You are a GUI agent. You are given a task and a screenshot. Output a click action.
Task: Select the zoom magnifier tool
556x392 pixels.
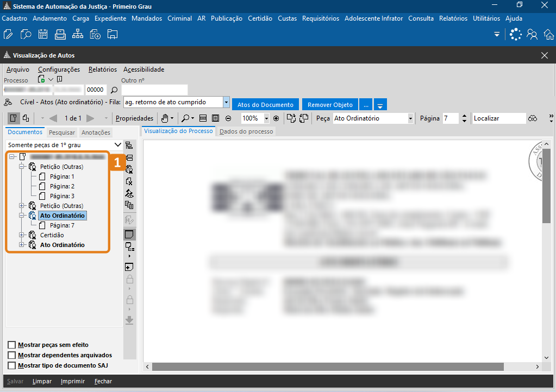185,118
